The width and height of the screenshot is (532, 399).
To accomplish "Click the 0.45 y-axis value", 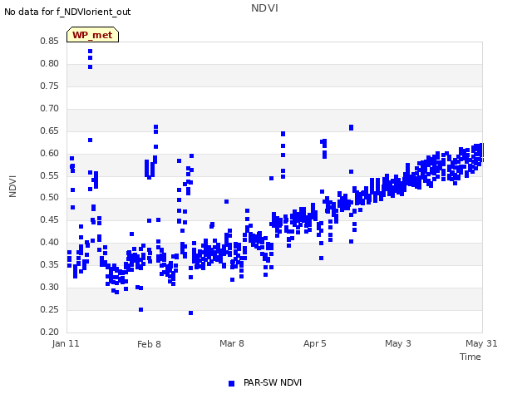I will point(50,219).
